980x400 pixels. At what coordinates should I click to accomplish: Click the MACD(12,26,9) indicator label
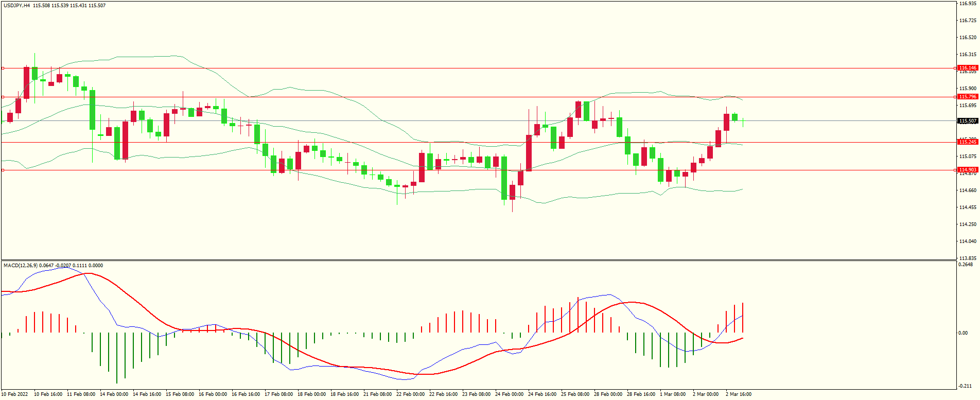tap(21, 266)
